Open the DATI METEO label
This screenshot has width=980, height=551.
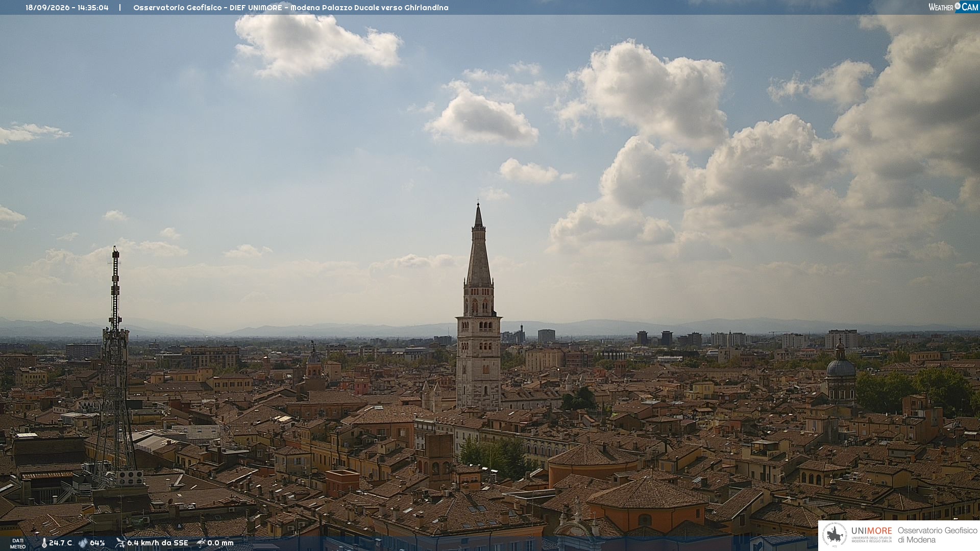18,543
